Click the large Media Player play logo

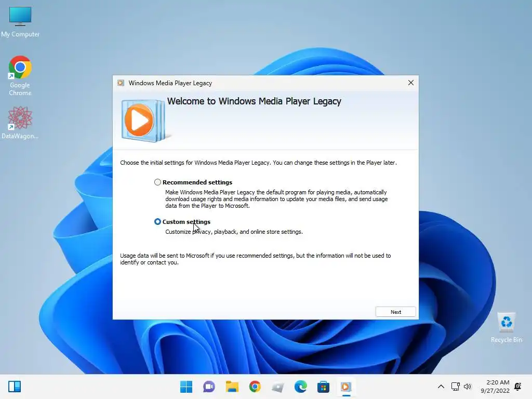click(x=143, y=121)
